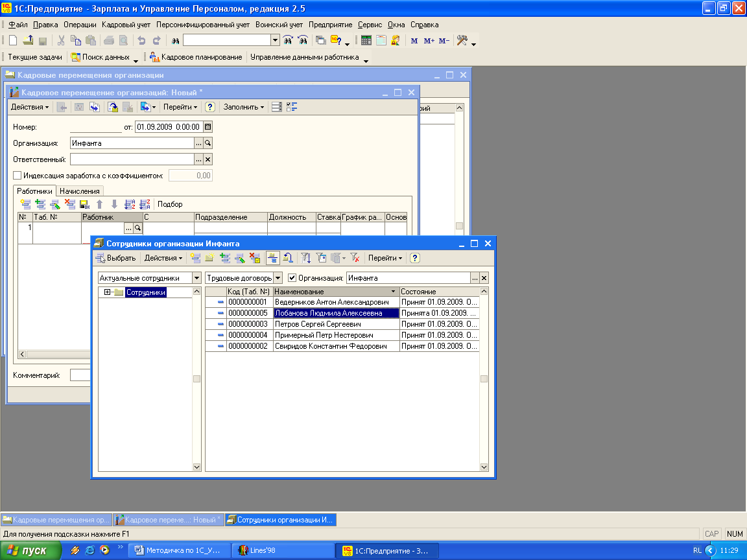
Task: Click the magnifier button next to Организация Инфанта
Action: [x=207, y=143]
